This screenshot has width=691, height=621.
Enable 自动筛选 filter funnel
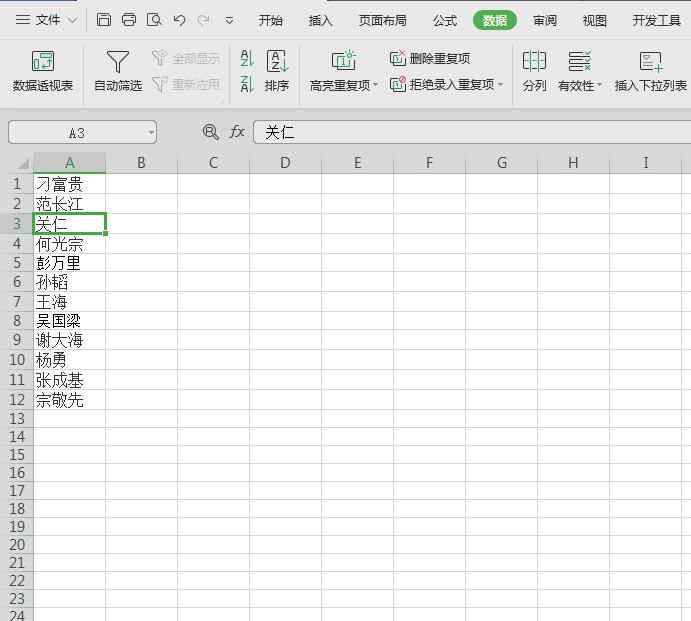(118, 71)
